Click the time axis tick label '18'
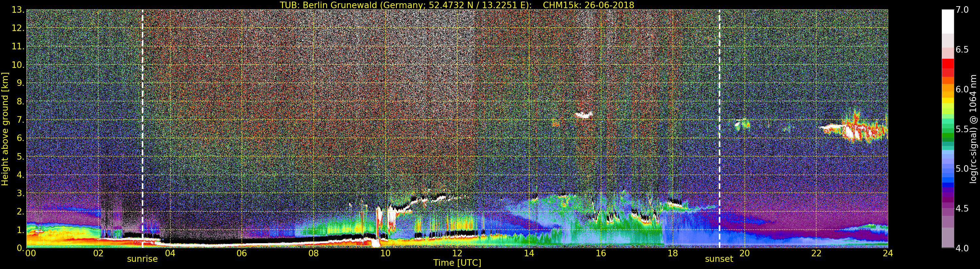Screen dimensions: 980x269 673,253
